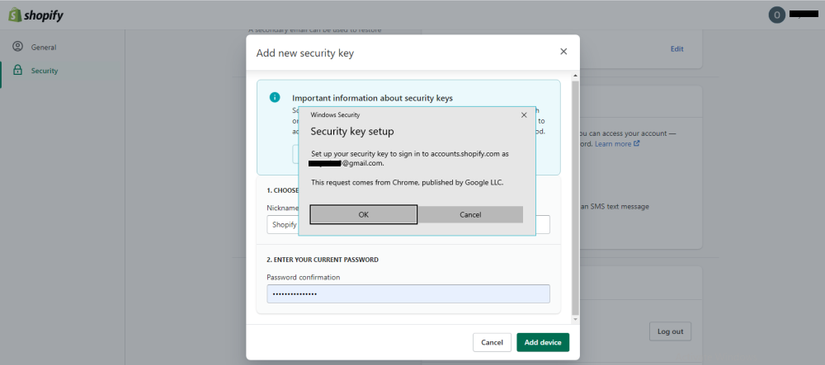Click '2. ENTER YOUR CURRENT PASSWORD' heading
This screenshot has width=825, height=365.
tap(323, 260)
